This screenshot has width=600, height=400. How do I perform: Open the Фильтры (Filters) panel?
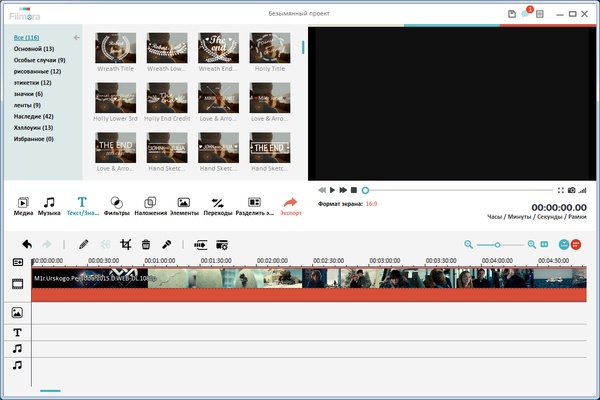115,206
